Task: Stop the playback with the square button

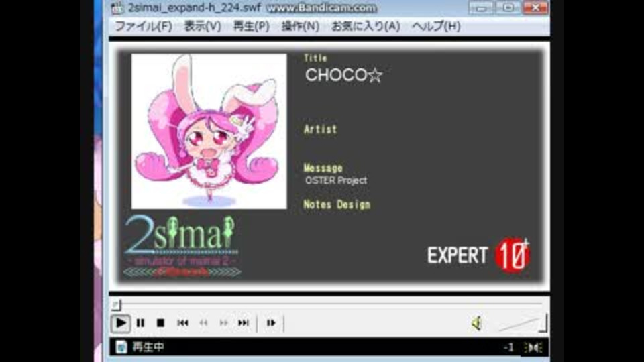Action: [x=160, y=323]
